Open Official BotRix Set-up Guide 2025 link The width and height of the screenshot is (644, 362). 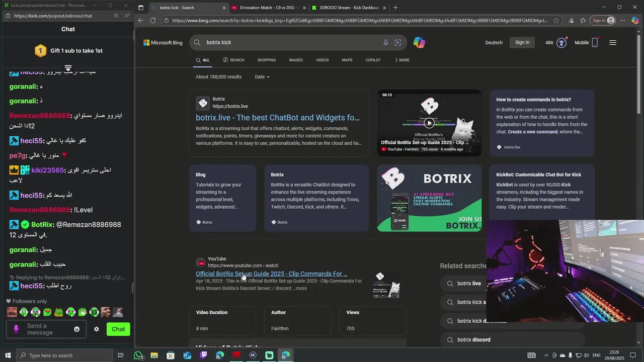272,274
